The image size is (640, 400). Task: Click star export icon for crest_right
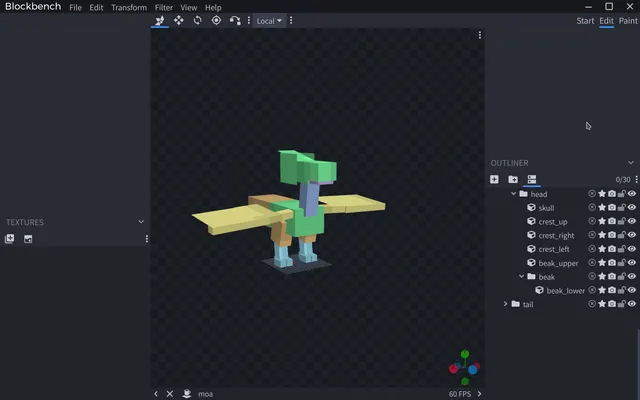tap(602, 235)
